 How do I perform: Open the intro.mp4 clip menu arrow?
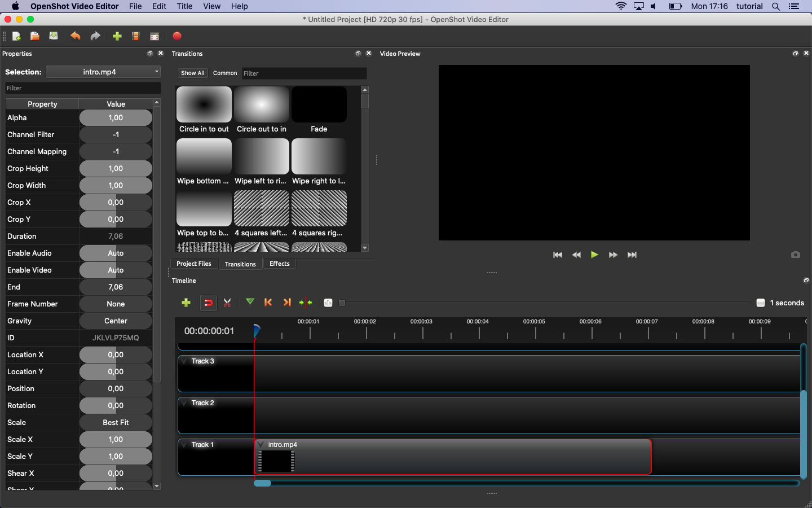click(x=261, y=445)
